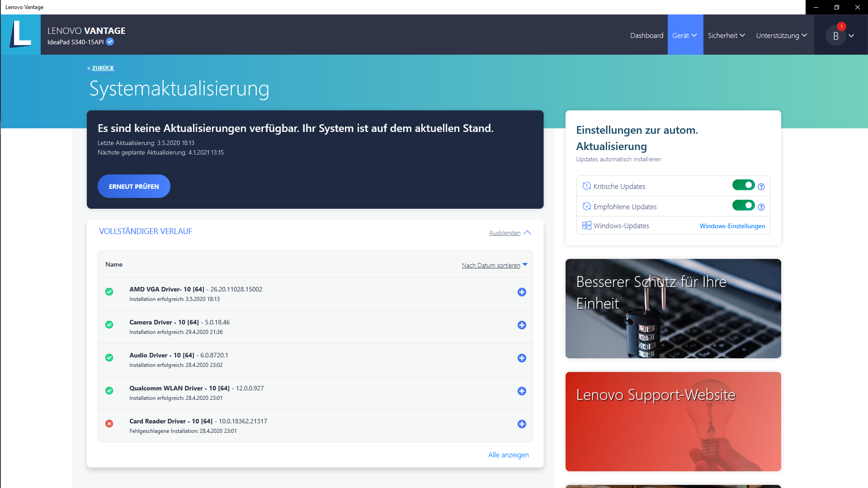The width and height of the screenshot is (868, 488).
Task: Open Windows-Einstellungen link
Action: pyautogui.click(x=732, y=226)
